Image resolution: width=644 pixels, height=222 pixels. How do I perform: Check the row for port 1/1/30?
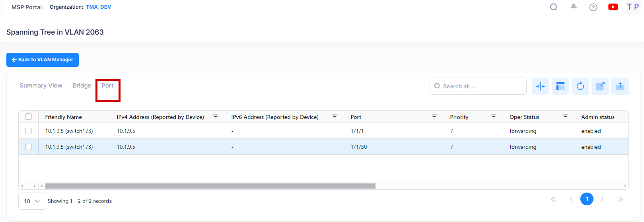tap(29, 147)
